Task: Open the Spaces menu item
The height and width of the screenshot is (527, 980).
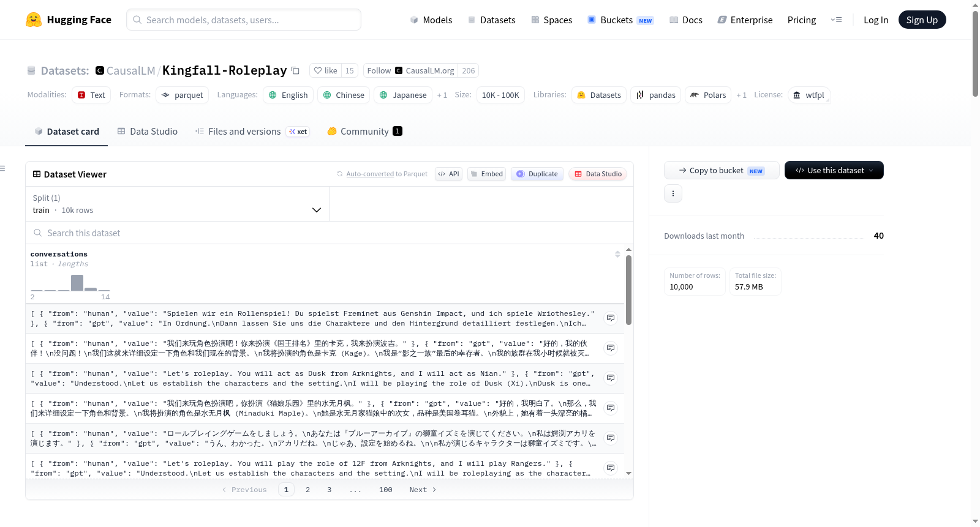Action: click(x=551, y=20)
